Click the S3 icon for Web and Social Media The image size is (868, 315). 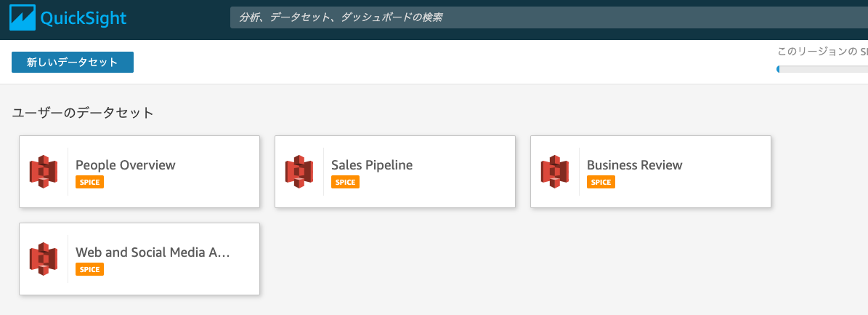click(x=43, y=259)
